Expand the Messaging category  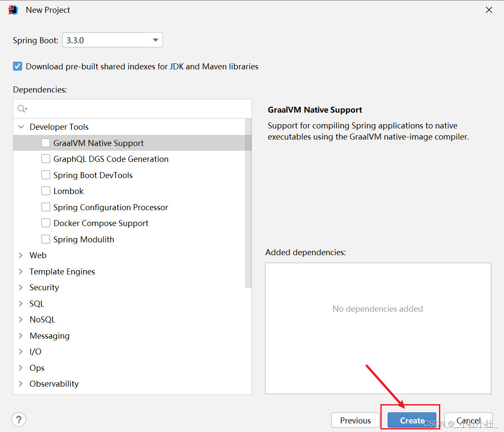coord(21,336)
